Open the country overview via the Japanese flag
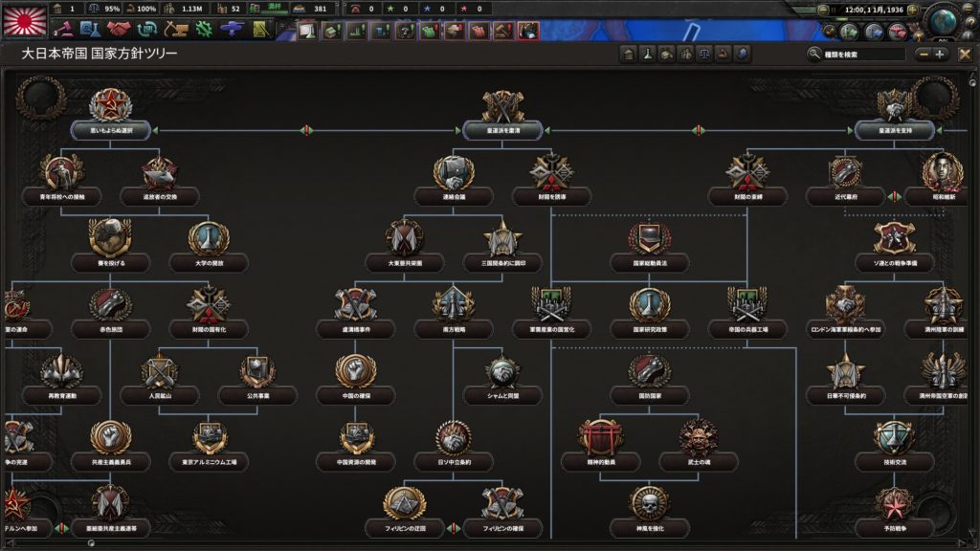 [25, 21]
